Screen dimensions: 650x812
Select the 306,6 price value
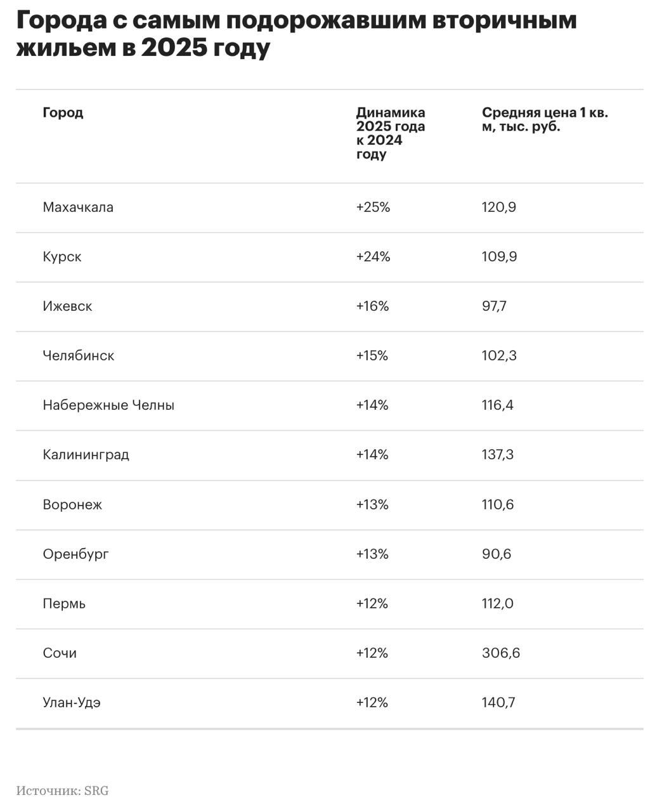coord(500,653)
